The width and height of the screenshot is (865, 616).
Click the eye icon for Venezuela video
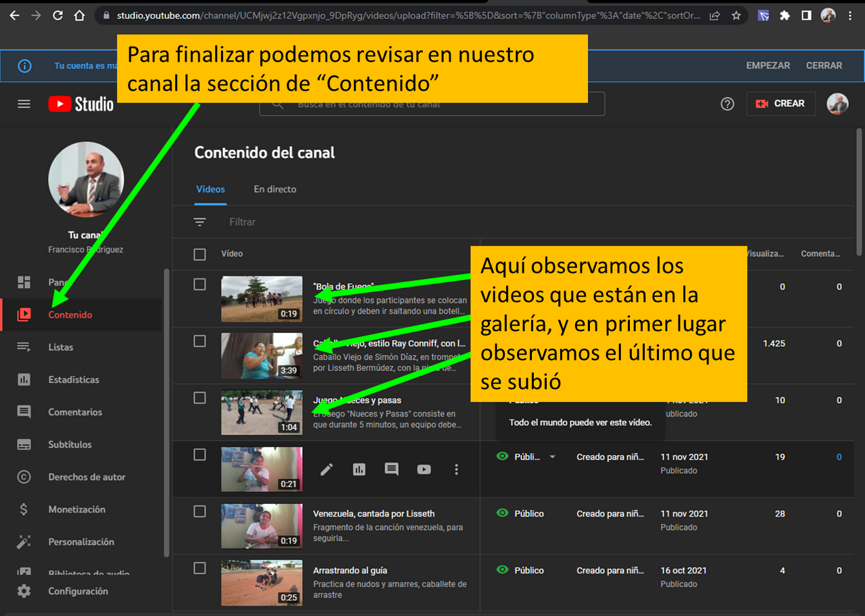point(502,513)
